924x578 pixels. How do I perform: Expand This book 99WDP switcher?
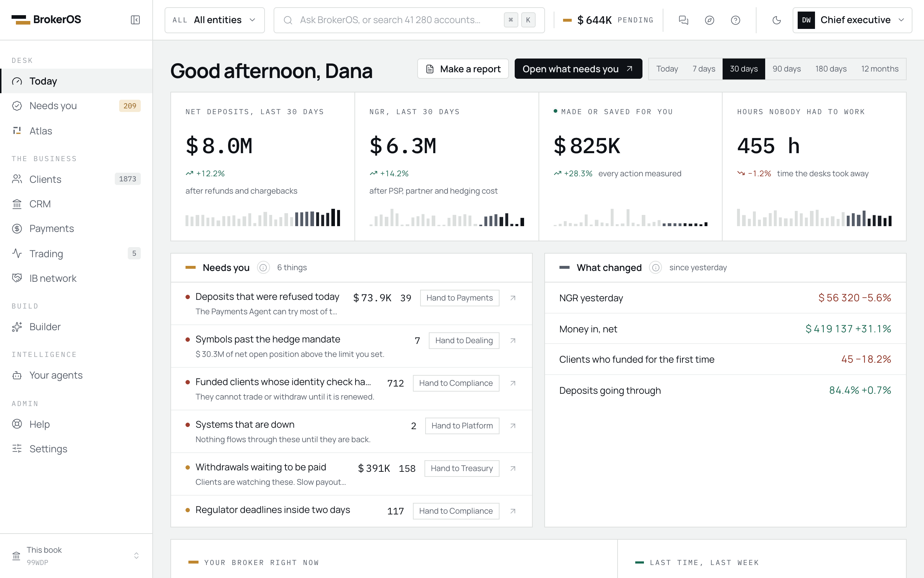point(77,556)
